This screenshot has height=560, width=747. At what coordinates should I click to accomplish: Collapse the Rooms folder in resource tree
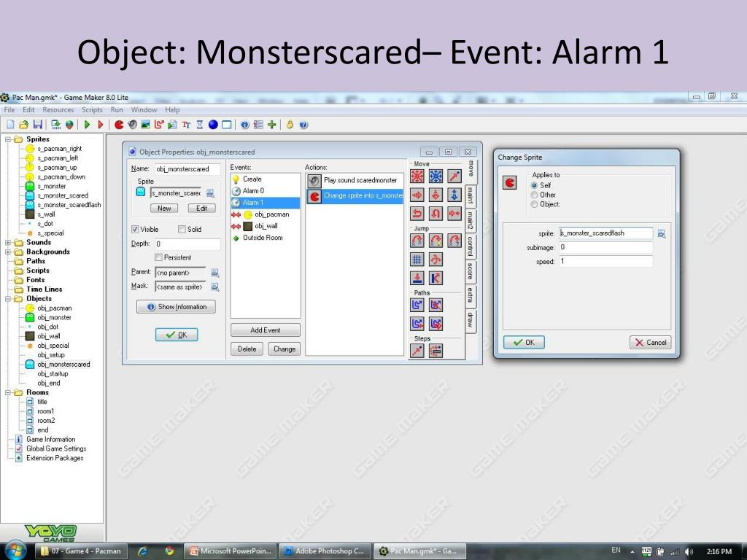pyautogui.click(x=8, y=393)
